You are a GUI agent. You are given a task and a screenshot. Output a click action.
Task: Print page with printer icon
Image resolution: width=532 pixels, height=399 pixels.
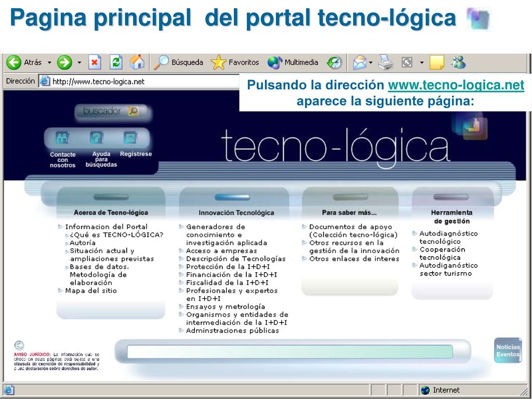click(x=386, y=63)
